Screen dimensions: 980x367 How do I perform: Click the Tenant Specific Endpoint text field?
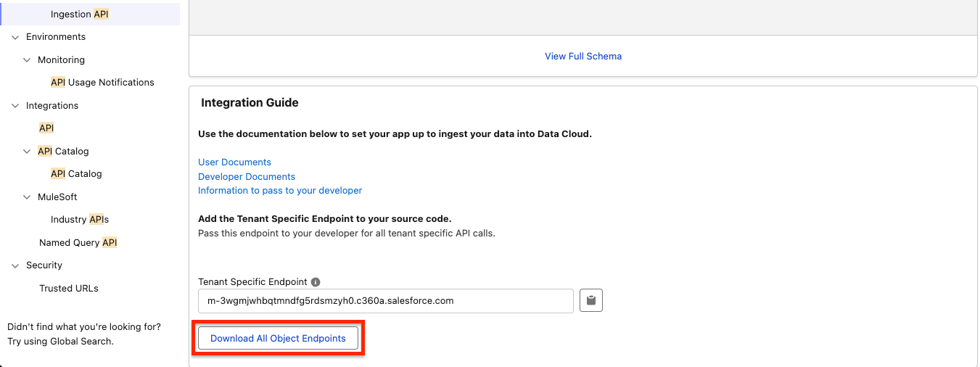pos(386,300)
